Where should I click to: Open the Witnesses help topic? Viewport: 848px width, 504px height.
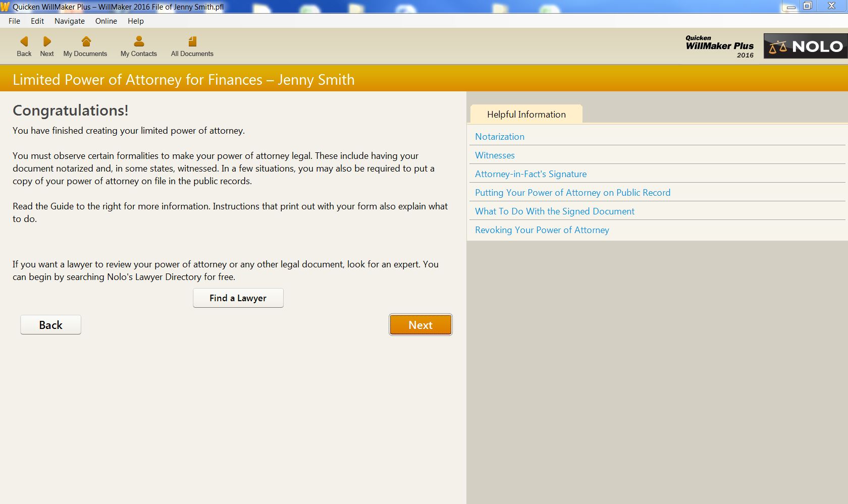coord(495,155)
